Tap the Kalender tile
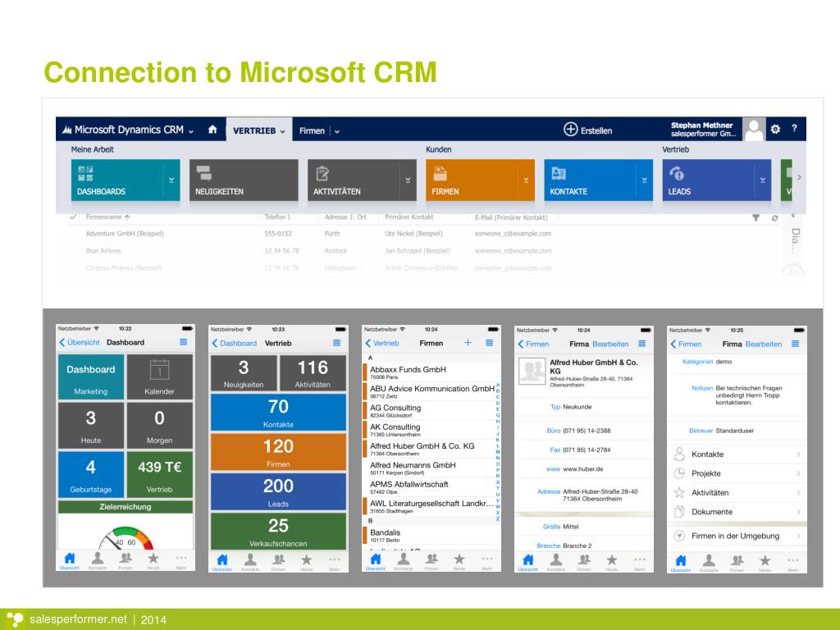The height and width of the screenshot is (630, 840). pyautogui.click(x=159, y=377)
